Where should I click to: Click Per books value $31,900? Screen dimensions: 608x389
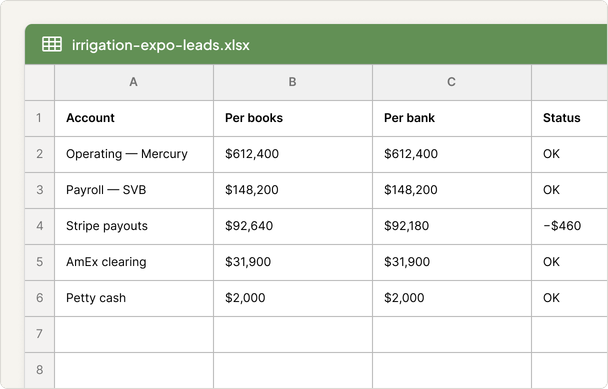293,263
